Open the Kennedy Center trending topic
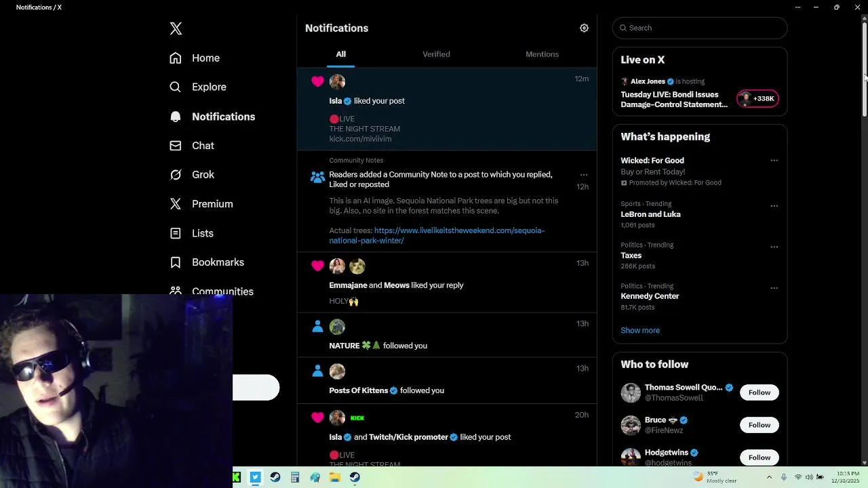 (650, 296)
